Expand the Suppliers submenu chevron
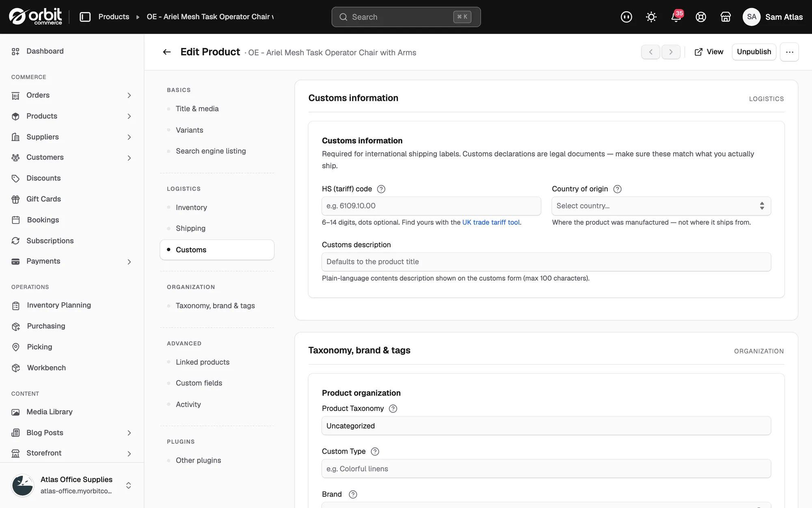 tap(129, 137)
